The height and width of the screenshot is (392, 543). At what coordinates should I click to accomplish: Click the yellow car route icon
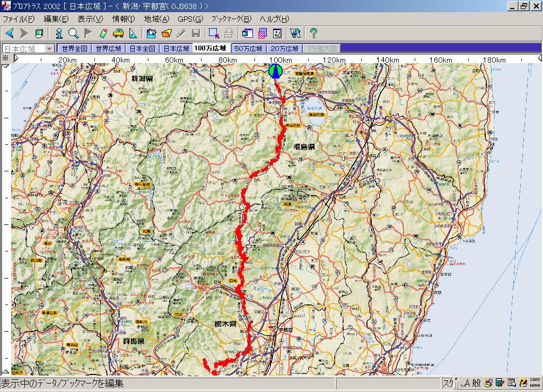click(x=118, y=33)
